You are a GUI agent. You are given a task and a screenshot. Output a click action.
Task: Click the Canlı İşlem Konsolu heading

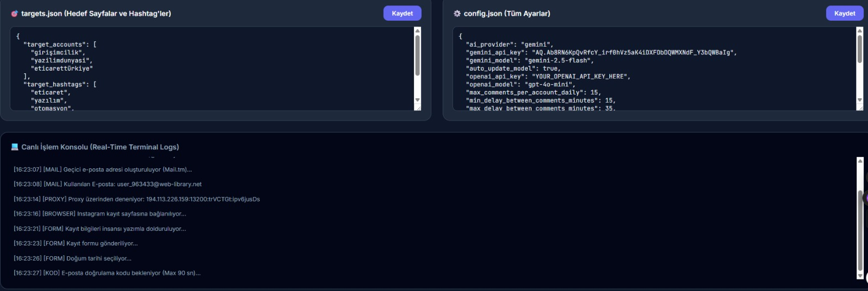tap(100, 147)
